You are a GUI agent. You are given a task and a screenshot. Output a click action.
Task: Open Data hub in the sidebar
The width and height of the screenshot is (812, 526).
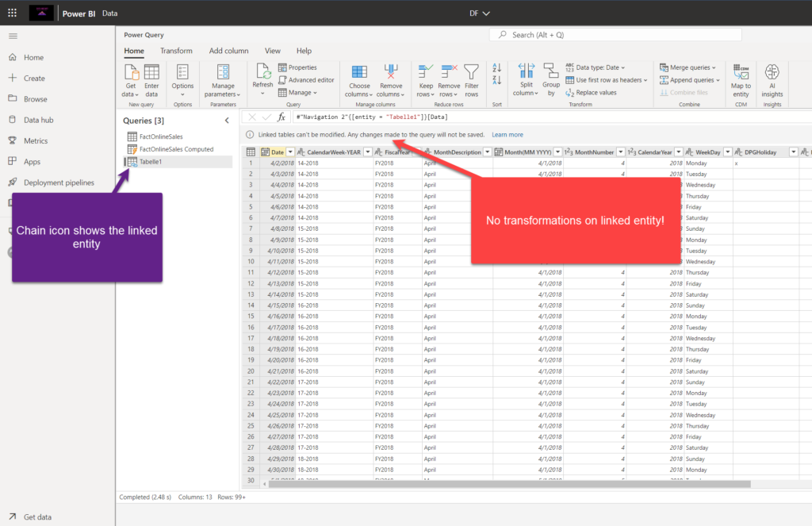pyautogui.click(x=38, y=120)
